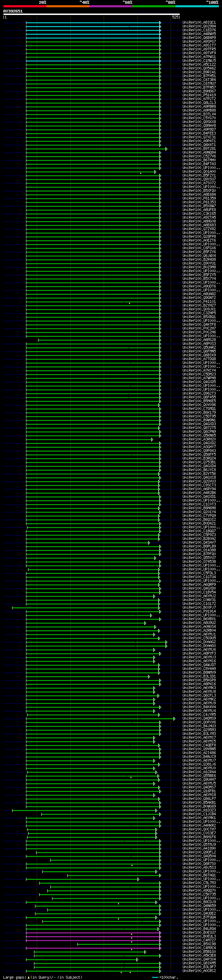Open the UniRef100_Q6K4T1 hit name
This screenshot has width=222, height=980.
pyautogui.click(x=199, y=145)
